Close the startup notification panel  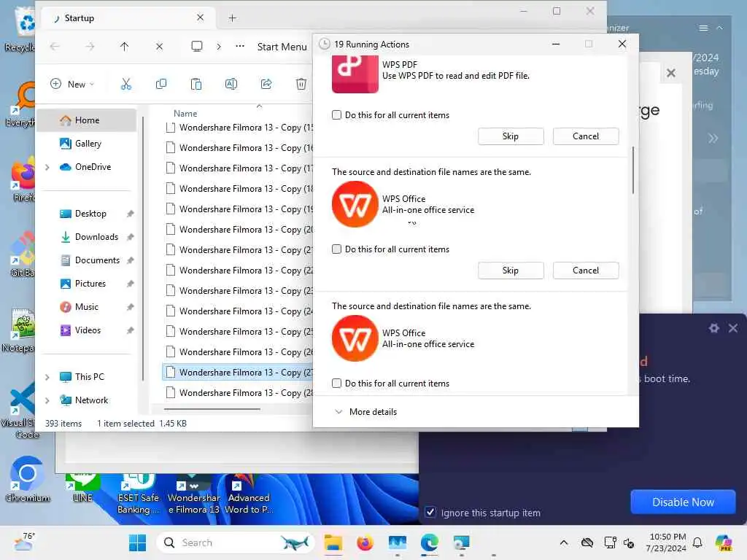[732, 327]
